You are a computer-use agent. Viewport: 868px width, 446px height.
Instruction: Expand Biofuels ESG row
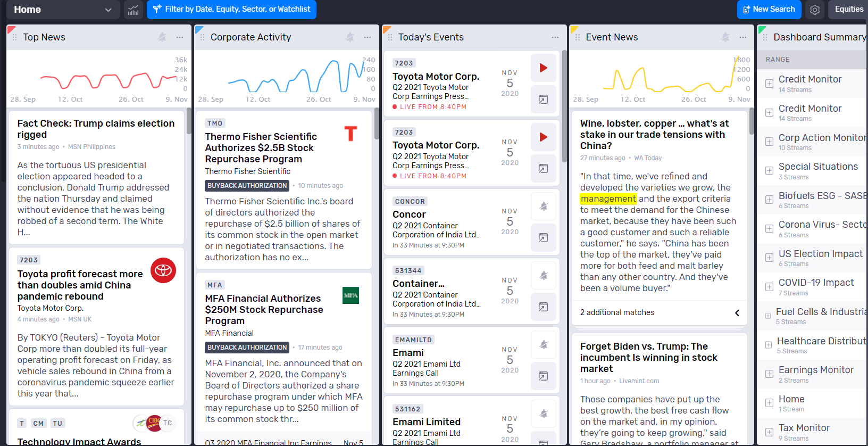point(769,200)
